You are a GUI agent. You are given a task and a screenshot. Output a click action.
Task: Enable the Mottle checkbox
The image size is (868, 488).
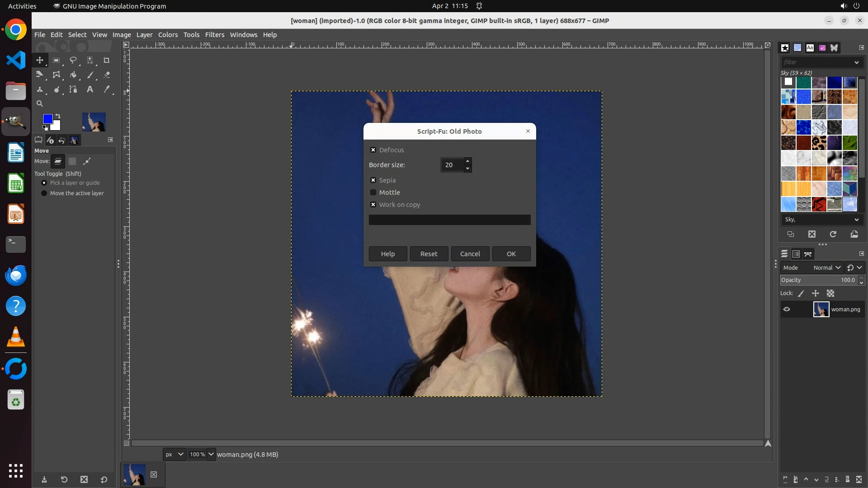pos(373,192)
